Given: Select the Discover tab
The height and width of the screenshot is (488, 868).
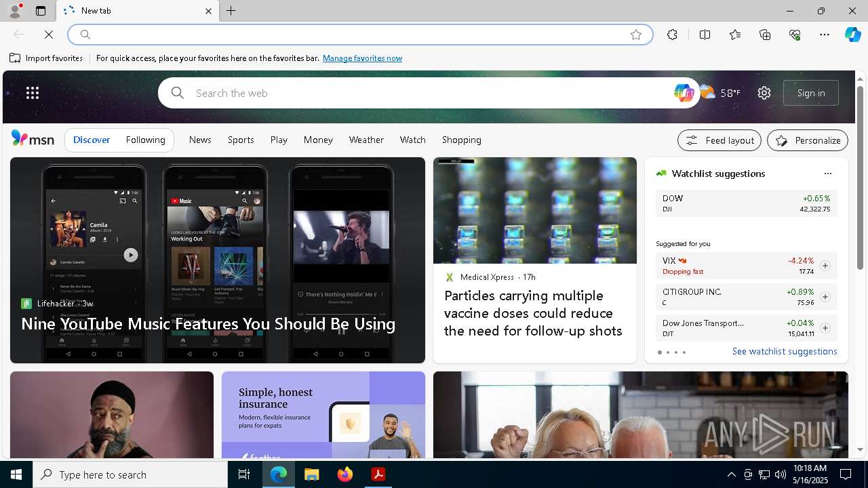Looking at the screenshot, I should coord(92,140).
